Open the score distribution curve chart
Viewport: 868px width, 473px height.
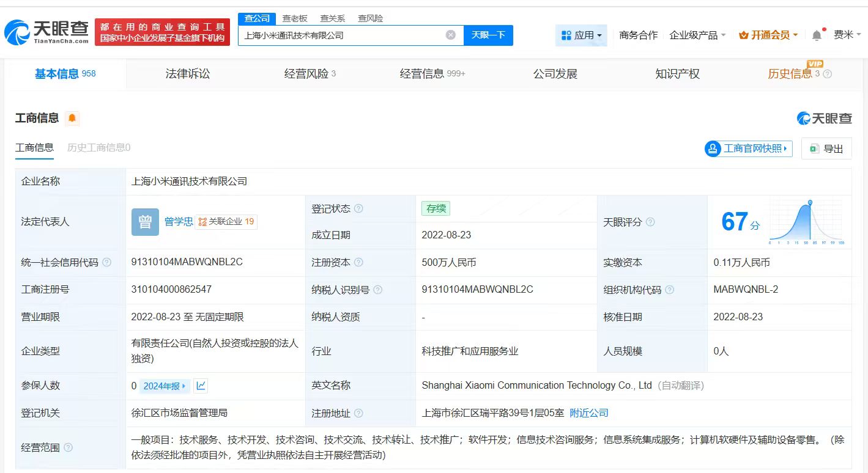coord(806,222)
